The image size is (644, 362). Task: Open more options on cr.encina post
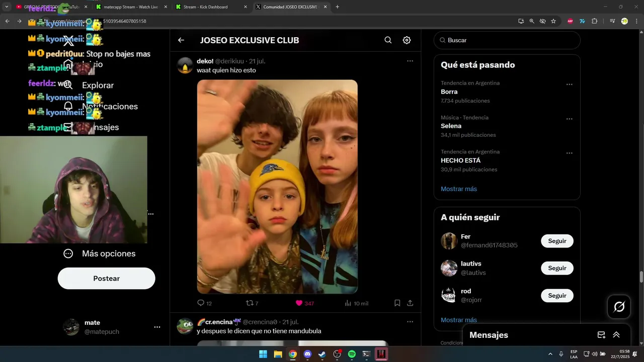point(410,322)
